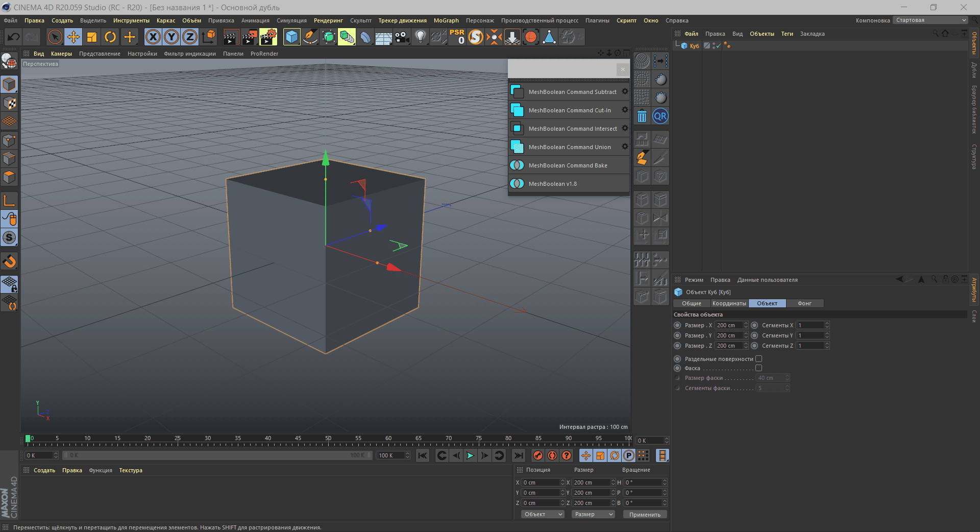The image size is (980, 532).
Task: Open MeshBoolean v1.8 entry
Action: (x=569, y=184)
